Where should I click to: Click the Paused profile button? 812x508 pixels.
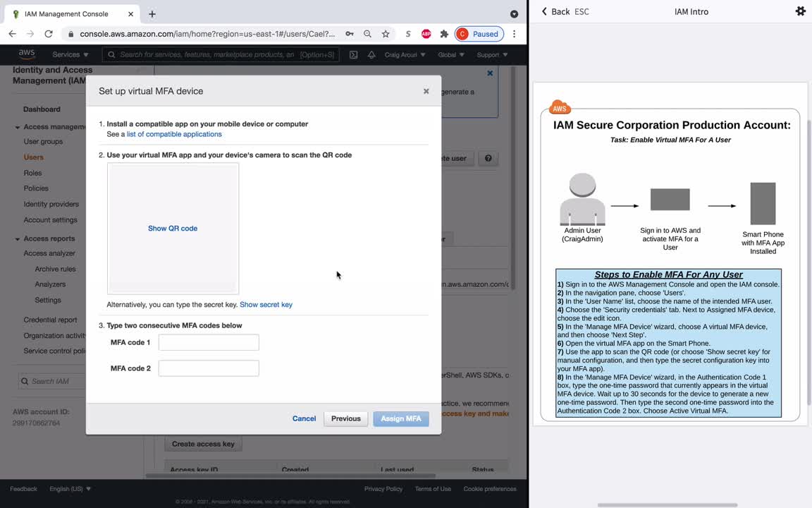point(479,34)
